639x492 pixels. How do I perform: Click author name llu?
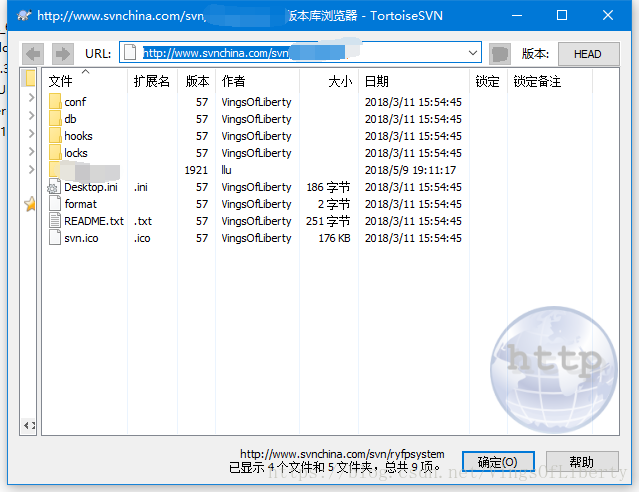tap(227, 170)
